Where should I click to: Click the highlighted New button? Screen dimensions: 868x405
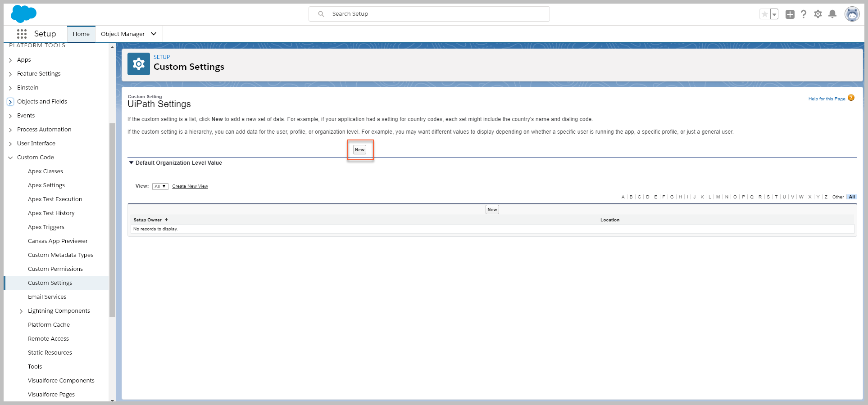pos(359,150)
